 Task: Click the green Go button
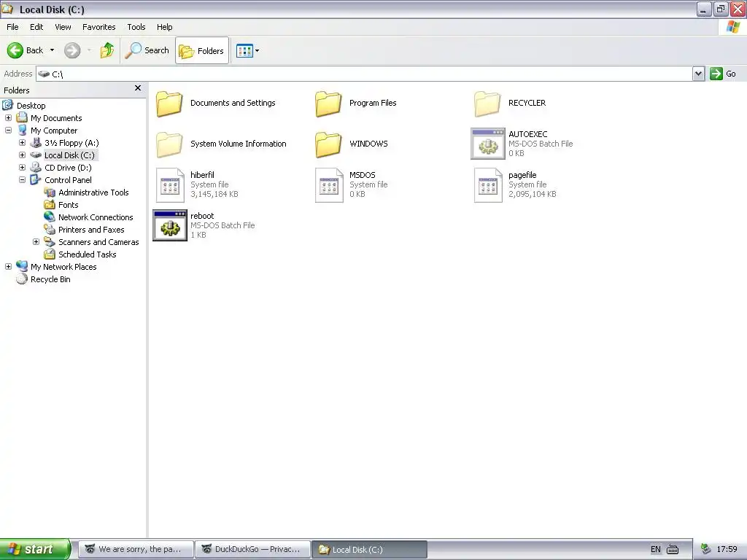723,74
